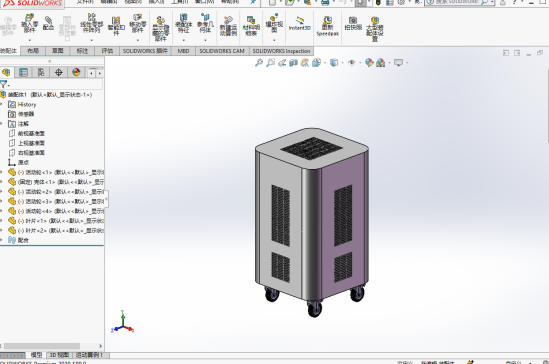
Task: Toggle Hide/Show Items eye icon
Action: (x=352, y=63)
